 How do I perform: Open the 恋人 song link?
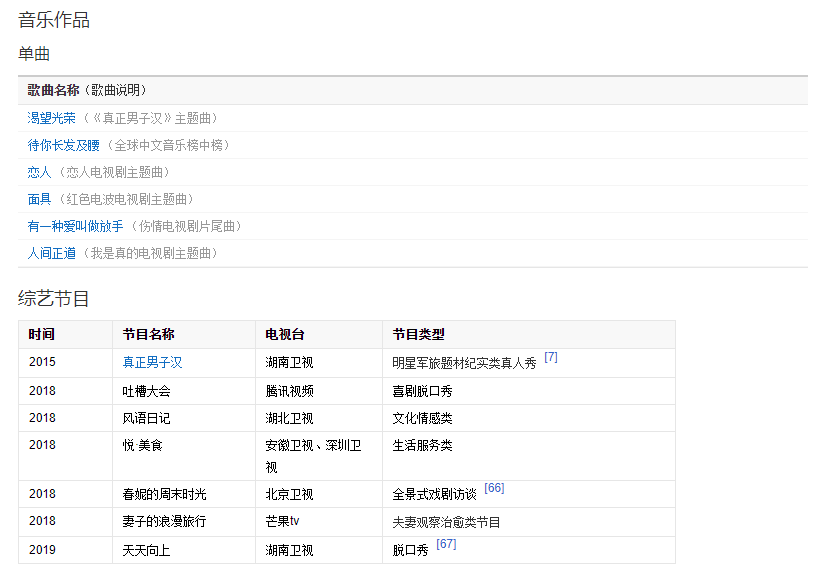[39, 172]
